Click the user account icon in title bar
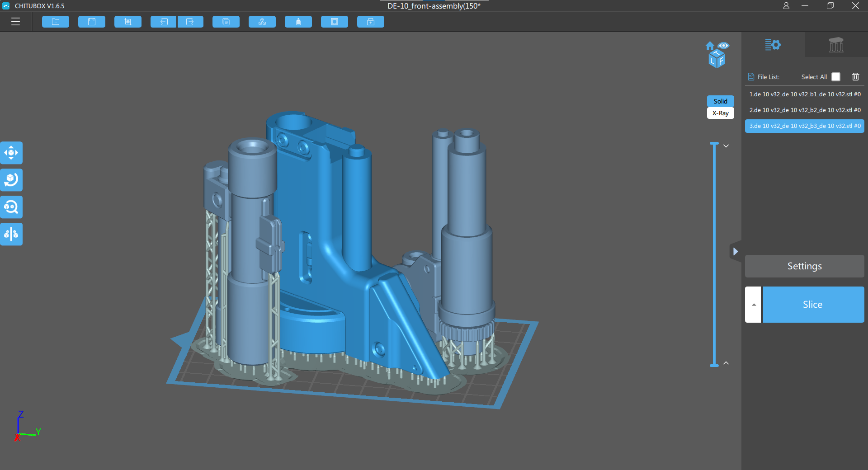Viewport: 868px width, 470px height. [786, 6]
